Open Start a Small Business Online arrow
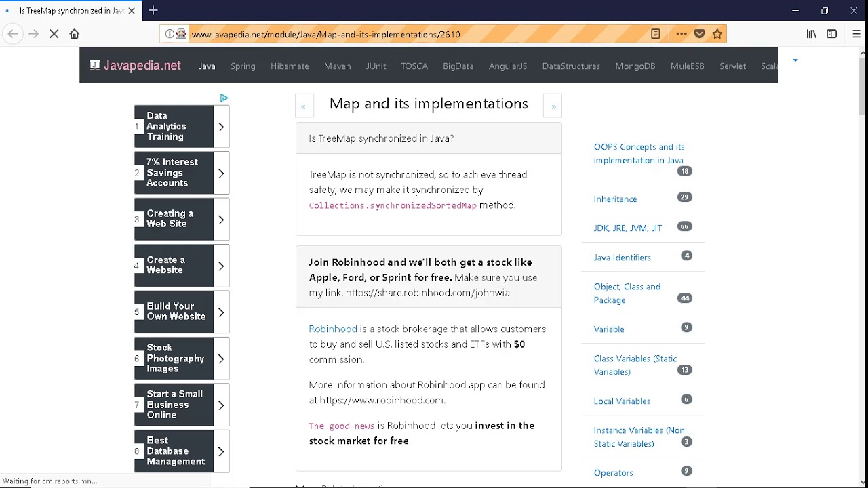 [221, 405]
